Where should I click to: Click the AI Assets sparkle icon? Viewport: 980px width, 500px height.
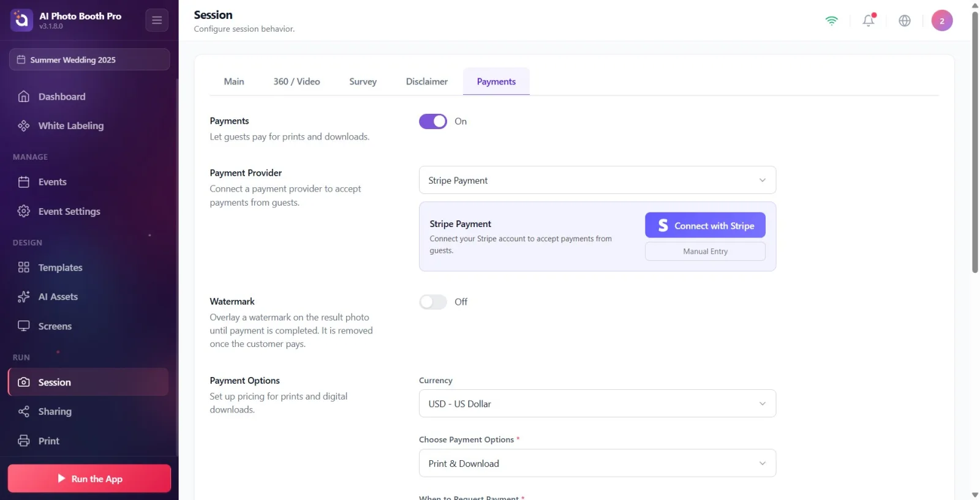click(24, 297)
